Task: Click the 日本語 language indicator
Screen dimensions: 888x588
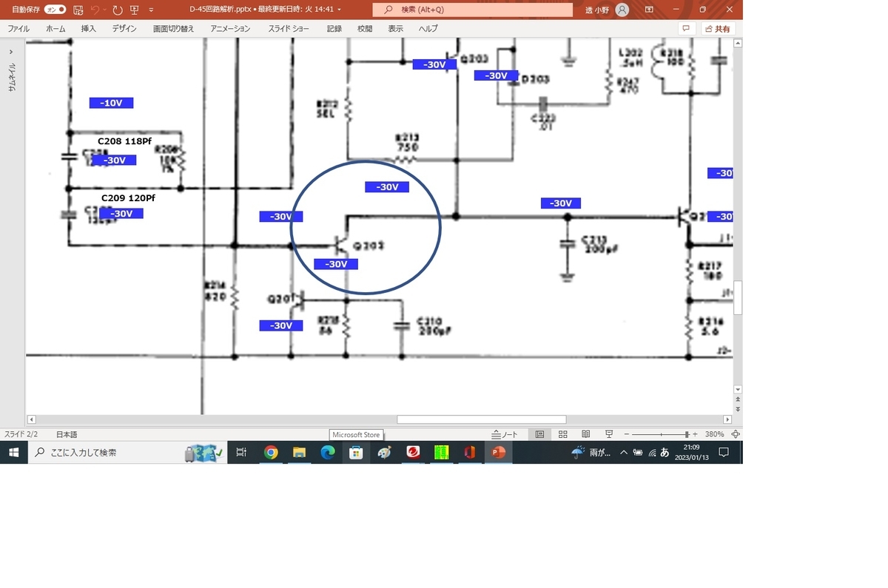Action: [67, 434]
